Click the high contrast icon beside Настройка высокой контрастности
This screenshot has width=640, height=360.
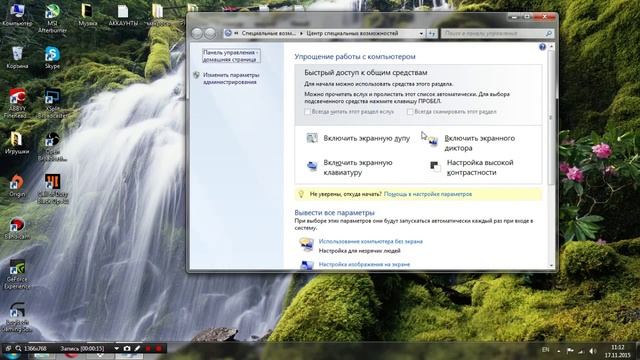click(x=434, y=166)
